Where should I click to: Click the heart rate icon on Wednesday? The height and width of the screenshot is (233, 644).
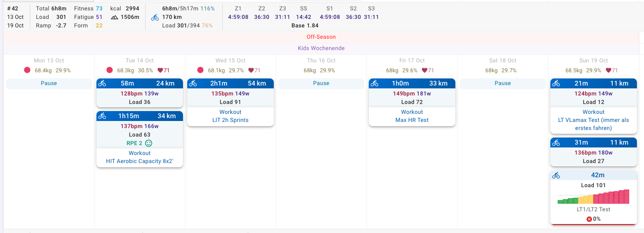click(x=251, y=70)
